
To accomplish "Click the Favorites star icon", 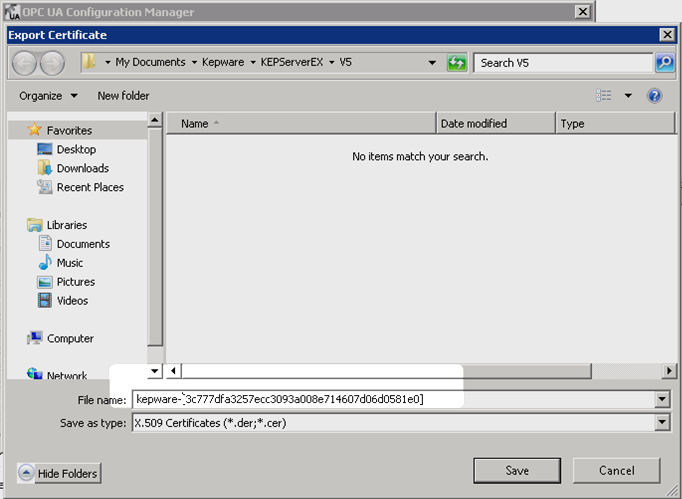I will pyautogui.click(x=34, y=130).
